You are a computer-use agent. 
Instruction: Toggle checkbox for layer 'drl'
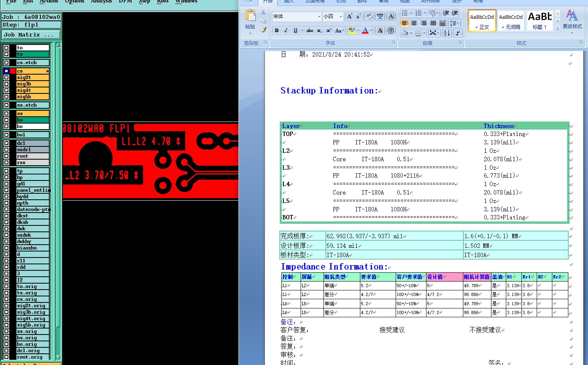pos(6,143)
